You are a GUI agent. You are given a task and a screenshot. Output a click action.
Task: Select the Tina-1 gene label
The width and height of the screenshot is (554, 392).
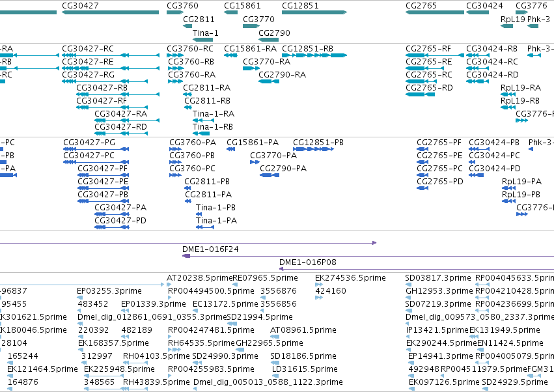point(205,33)
